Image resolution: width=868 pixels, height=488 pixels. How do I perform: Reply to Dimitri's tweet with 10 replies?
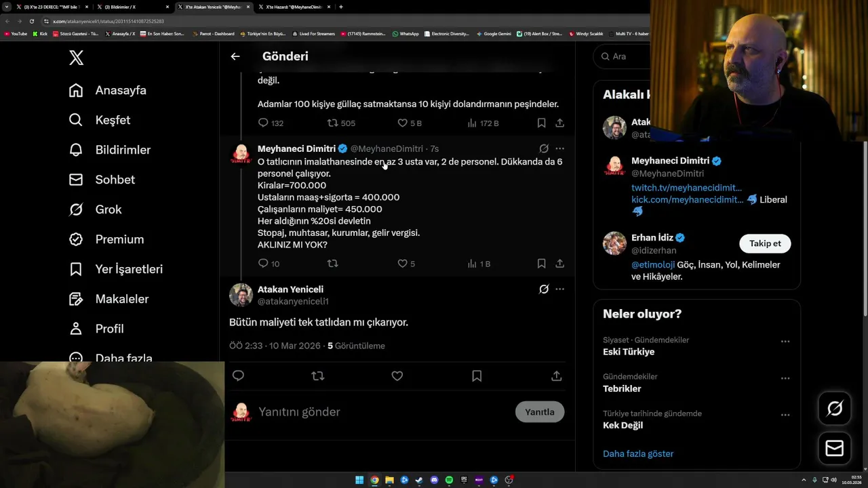(269, 264)
